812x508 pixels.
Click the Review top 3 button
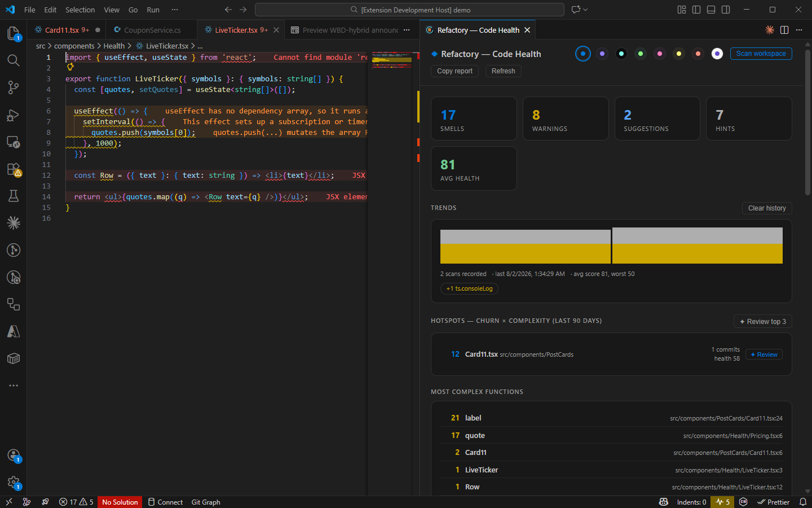(763, 322)
